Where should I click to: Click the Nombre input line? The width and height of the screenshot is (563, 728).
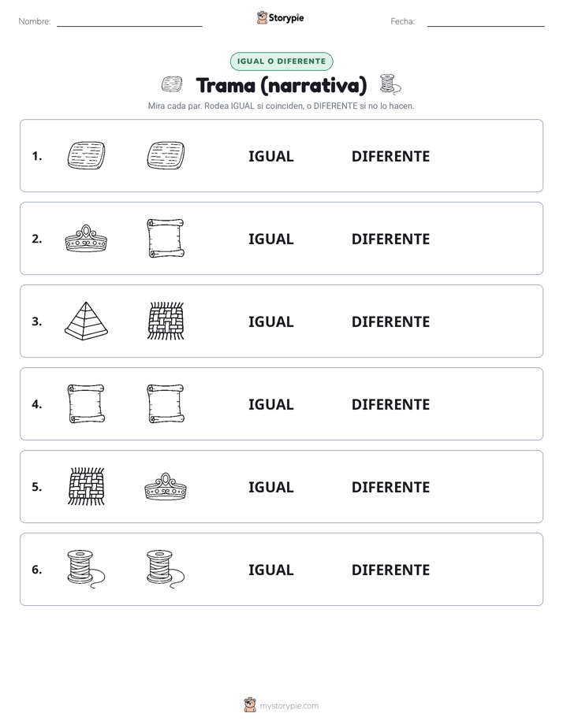(129, 22)
